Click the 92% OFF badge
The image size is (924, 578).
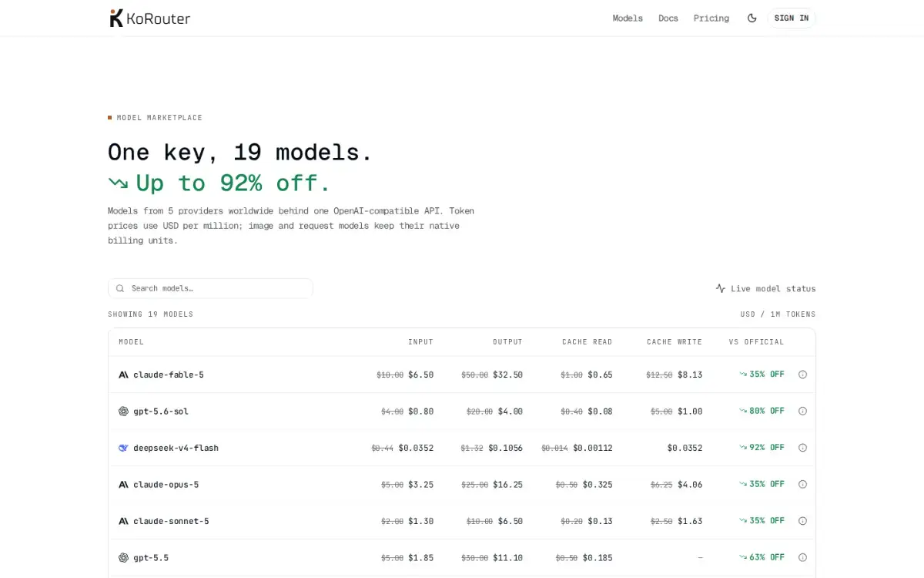click(762, 448)
